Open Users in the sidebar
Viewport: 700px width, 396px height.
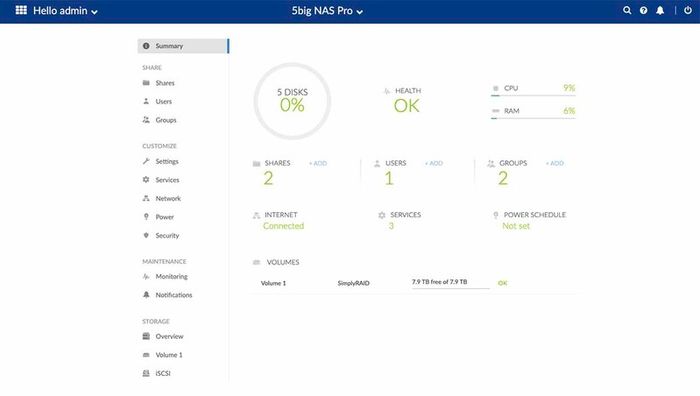pyautogui.click(x=163, y=101)
